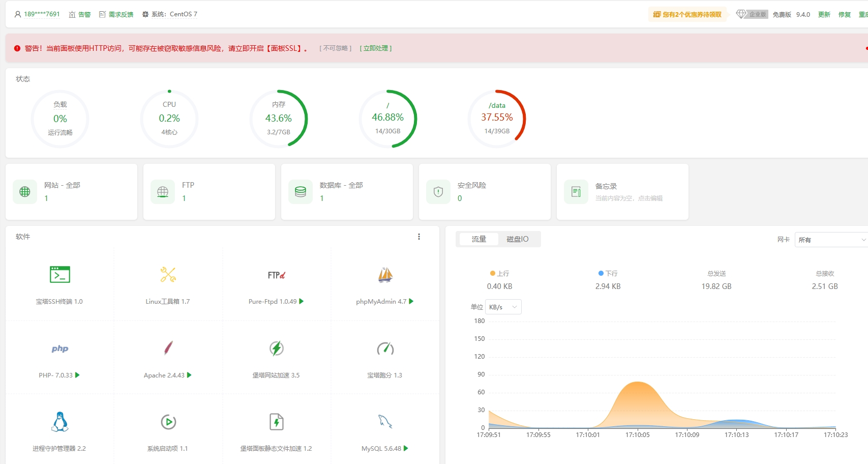Viewport: 868px width, 464px height.
Task: Click the 告警 alarm icon
Action: [72, 14]
